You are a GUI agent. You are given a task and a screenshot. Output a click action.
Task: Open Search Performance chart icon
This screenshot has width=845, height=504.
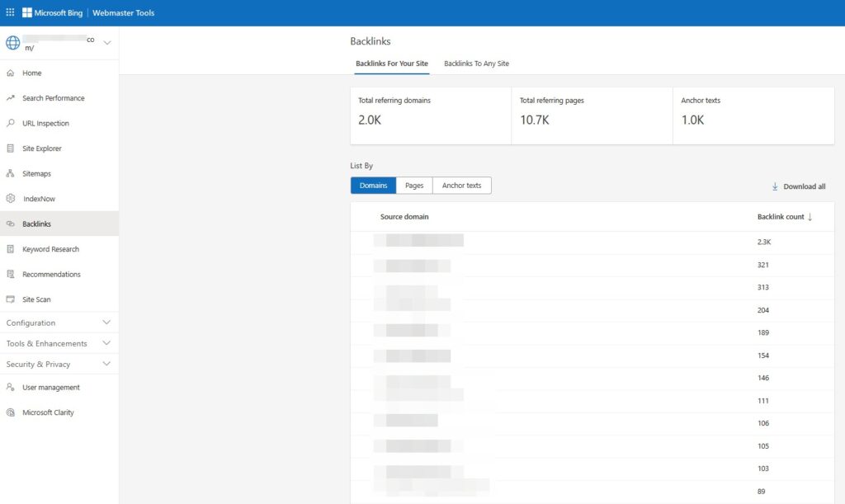tap(11, 98)
